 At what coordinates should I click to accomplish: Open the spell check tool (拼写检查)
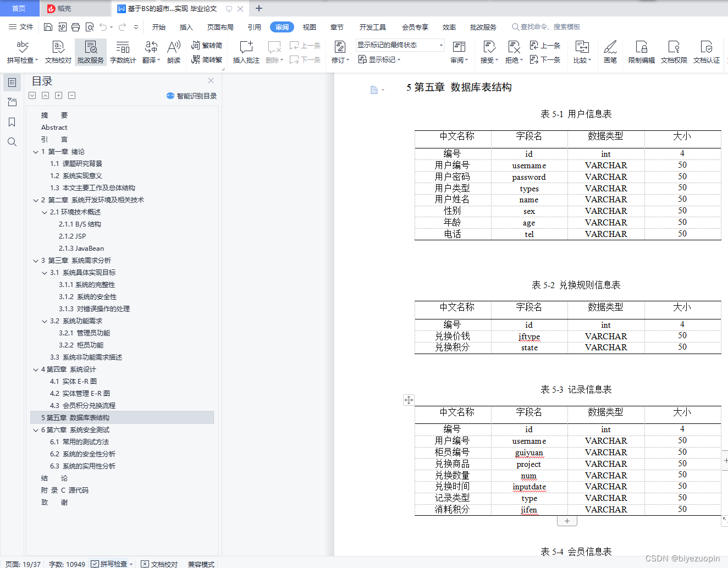[23, 52]
